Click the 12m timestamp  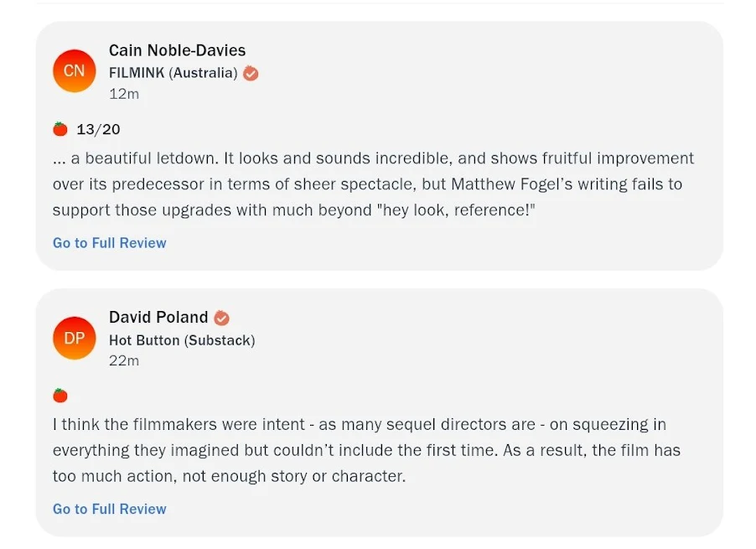point(124,94)
